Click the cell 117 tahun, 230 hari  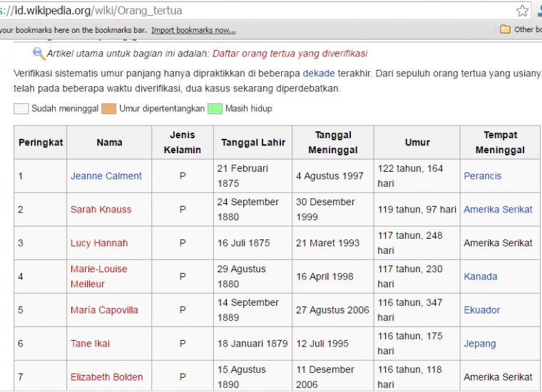coord(417,277)
